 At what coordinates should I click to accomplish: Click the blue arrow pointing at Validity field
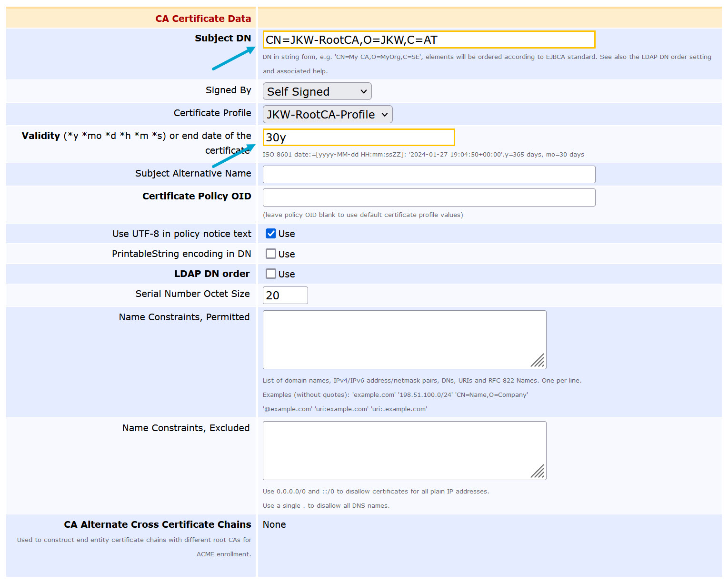pyautogui.click(x=234, y=156)
